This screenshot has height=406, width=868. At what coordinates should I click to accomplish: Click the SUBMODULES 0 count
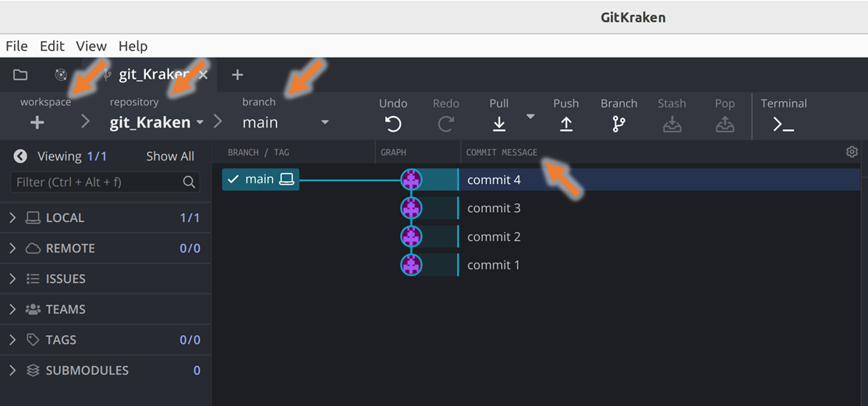point(197,371)
